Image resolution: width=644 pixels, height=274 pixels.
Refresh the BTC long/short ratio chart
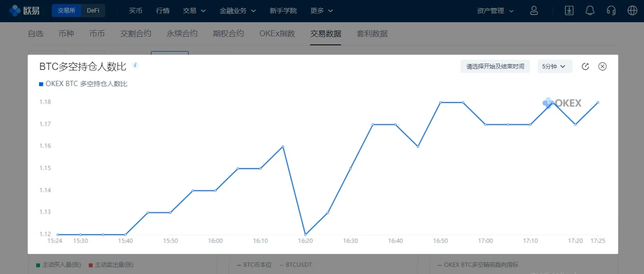(585, 67)
